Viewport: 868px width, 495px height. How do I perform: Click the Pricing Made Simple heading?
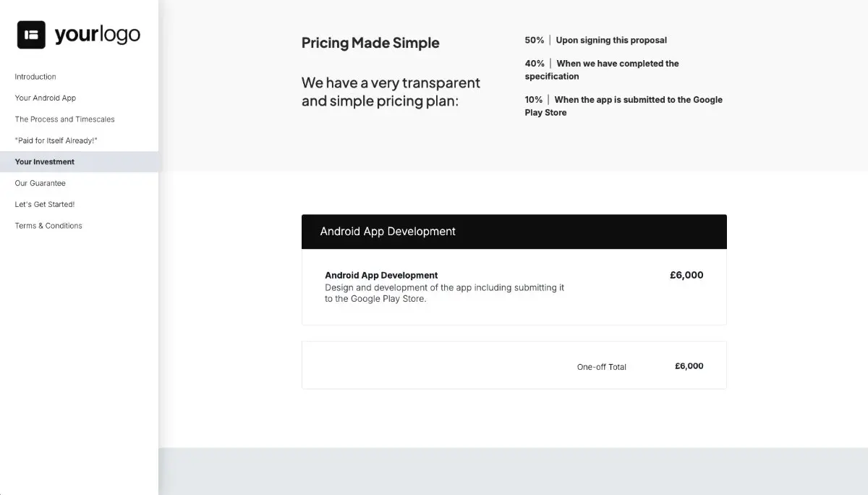coord(370,43)
